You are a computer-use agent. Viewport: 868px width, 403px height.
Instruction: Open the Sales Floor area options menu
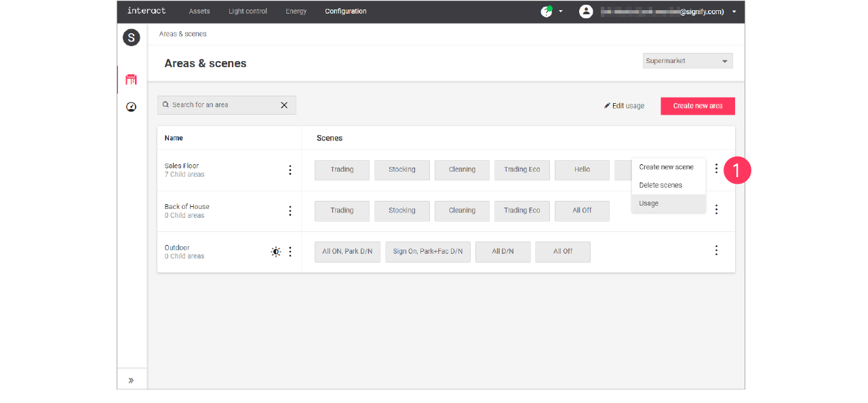pyautogui.click(x=290, y=170)
